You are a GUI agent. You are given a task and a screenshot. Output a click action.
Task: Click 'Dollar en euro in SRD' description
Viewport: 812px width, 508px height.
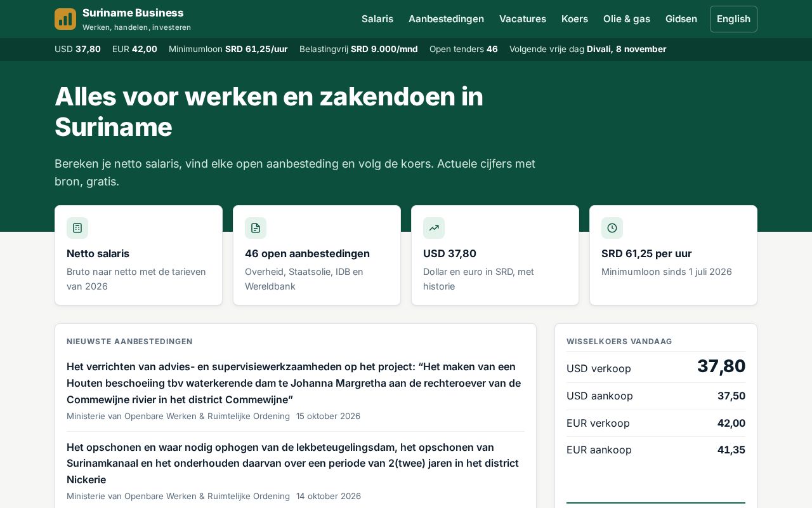point(478,279)
